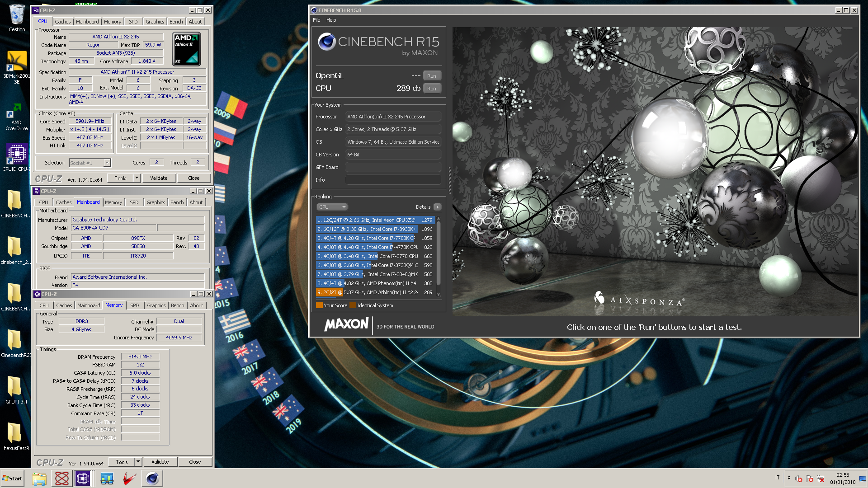Image resolution: width=868 pixels, height=488 pixels.
Task: Click the CPU-Z chip icon in the taskbar
Action: coord(83,479)
